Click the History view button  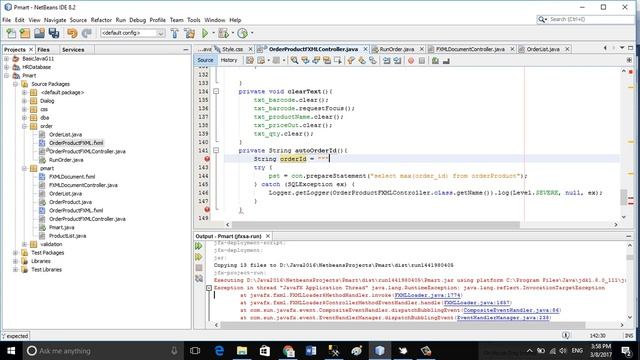point(229,60)
